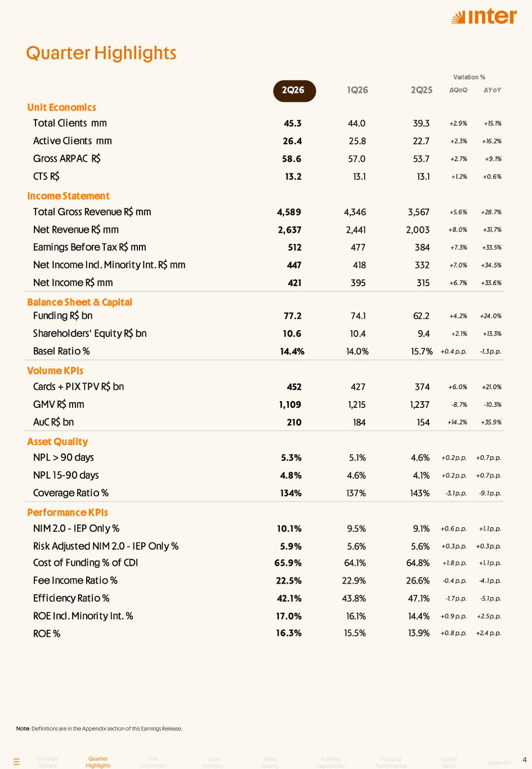Select the 1Q26 column header
The image size is (532, 769).
pyautogui.click(x=357, y=90)
